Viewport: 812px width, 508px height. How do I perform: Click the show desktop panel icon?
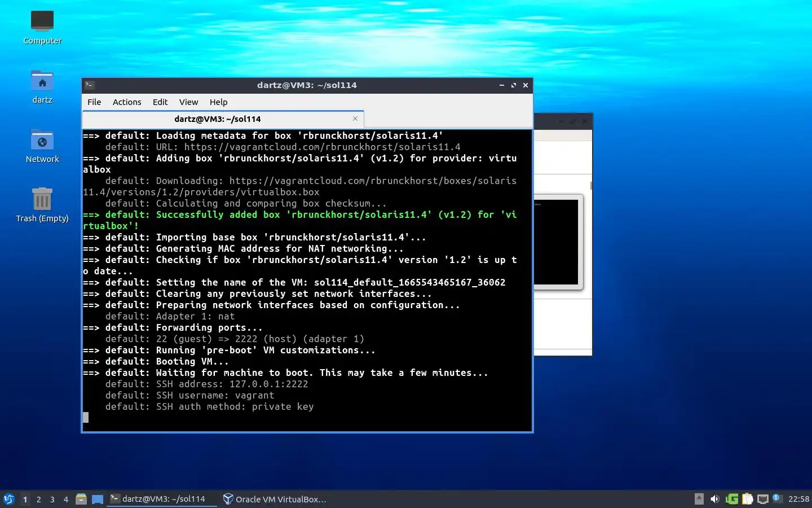(x=98, y=499)
